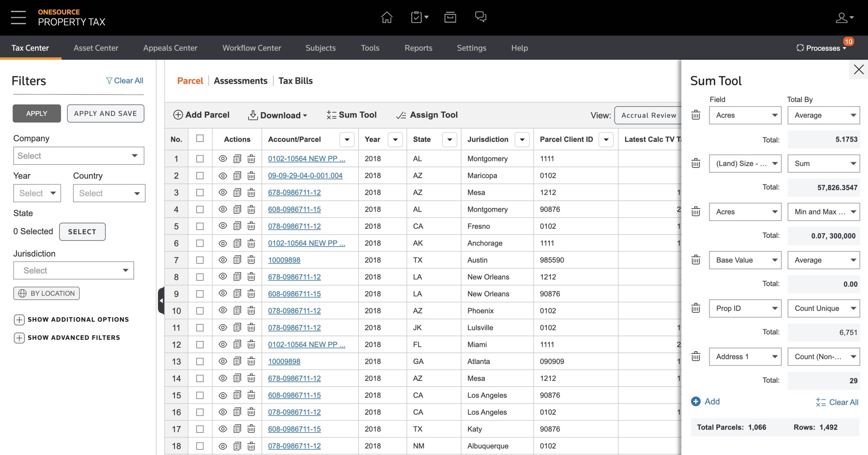Open the Reports menu

click(x=418, y=48)
